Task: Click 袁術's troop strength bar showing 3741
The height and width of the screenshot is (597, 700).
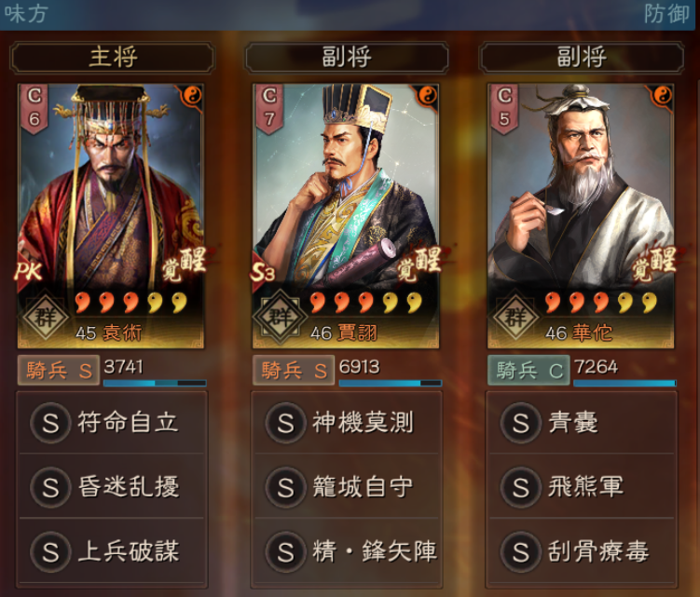Action: [155, 383]
